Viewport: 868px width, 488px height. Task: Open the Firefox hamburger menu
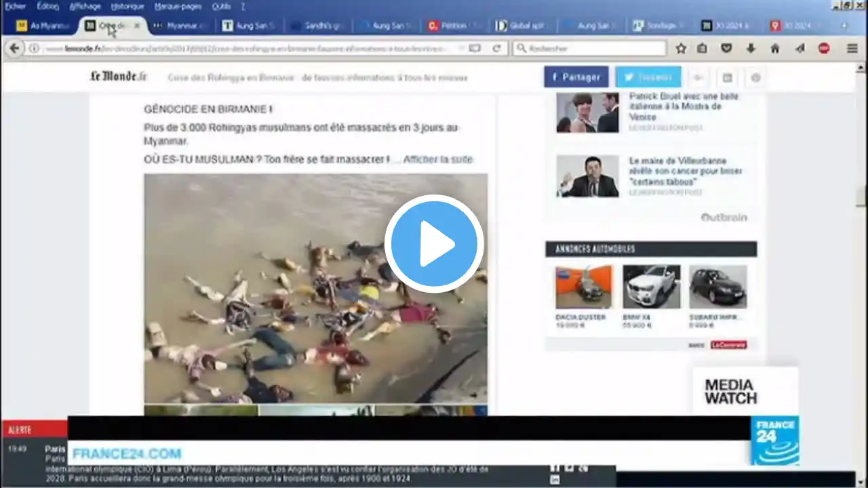pyautogui.click(x=852, y=48)
